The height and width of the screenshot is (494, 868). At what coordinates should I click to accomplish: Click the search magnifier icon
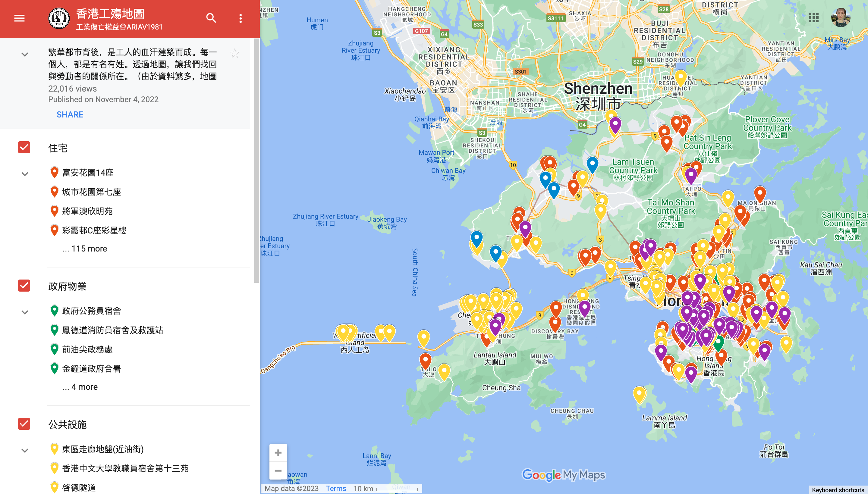211,18
